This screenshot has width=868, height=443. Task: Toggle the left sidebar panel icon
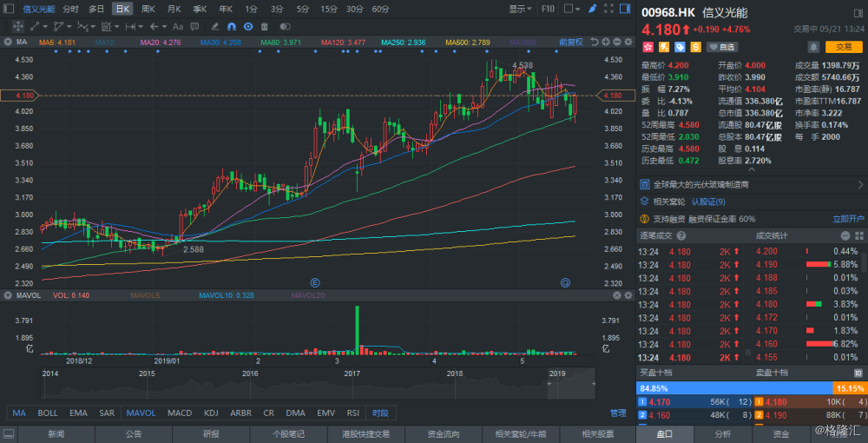(9, 9)
